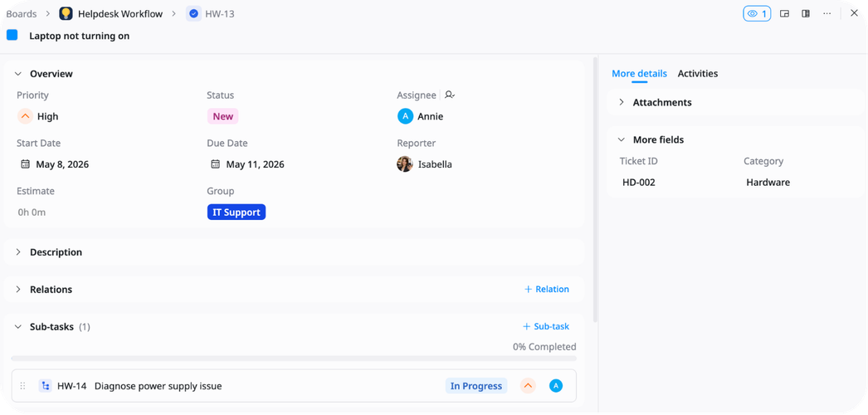This screenshot has width=868, height=415.
Task: Click Annie's avatar in the Assignee field
Action: 405,116
